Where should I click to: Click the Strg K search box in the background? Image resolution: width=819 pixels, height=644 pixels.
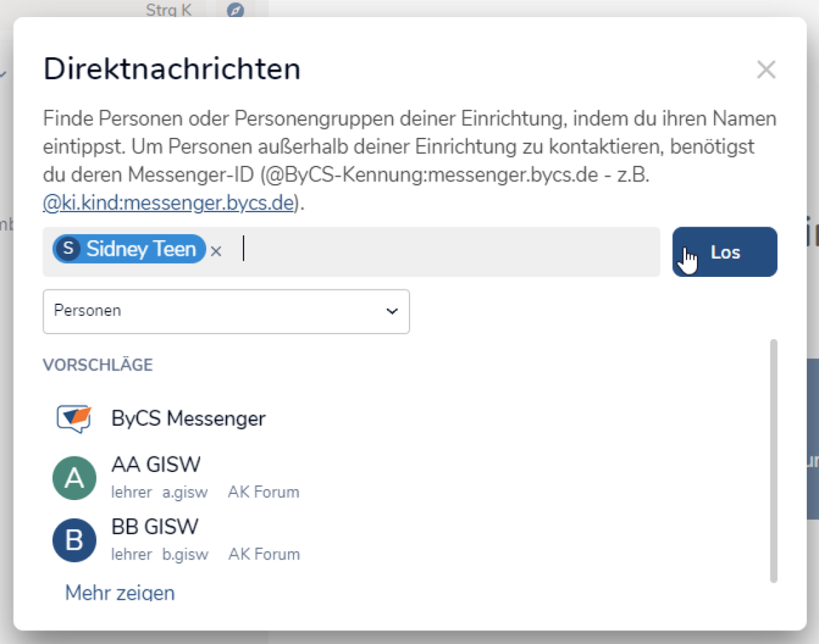coord(169,10)
